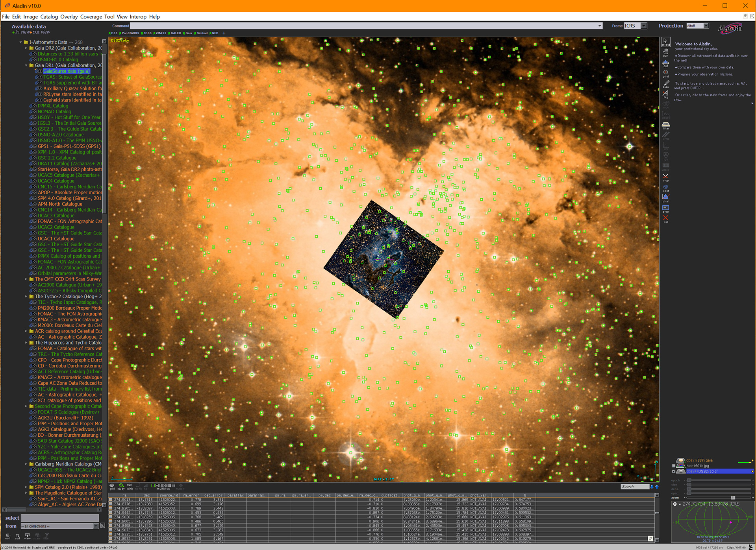Toggle the PanSTARRS bookmark shortcut
The image size is (756, 550).
pyautogui.click(x=130, y=33)
